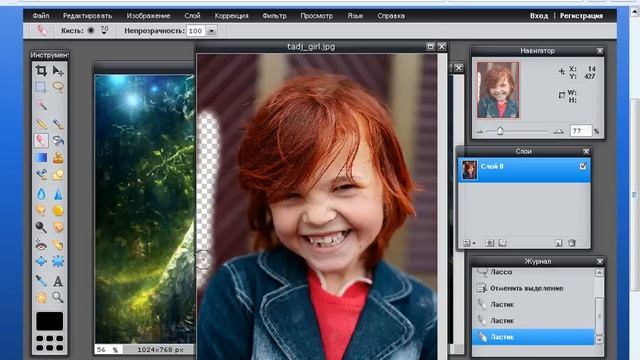Select the Brush tool in the toolbox
Viewport: 640px width, 360px height.
[x=58, y=123]
